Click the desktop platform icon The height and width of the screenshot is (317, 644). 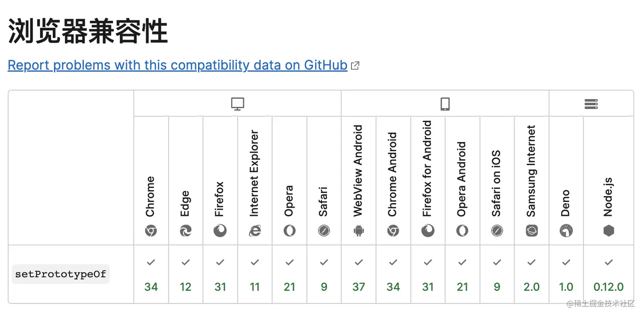(x=237, y=104)
